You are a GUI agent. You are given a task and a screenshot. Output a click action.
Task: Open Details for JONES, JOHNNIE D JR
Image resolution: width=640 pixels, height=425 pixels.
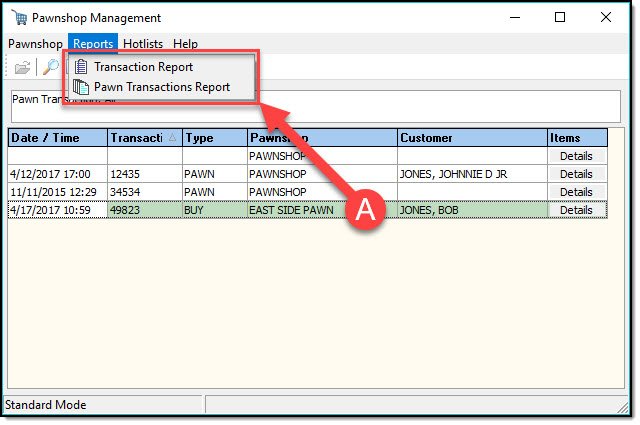(576, 174)
